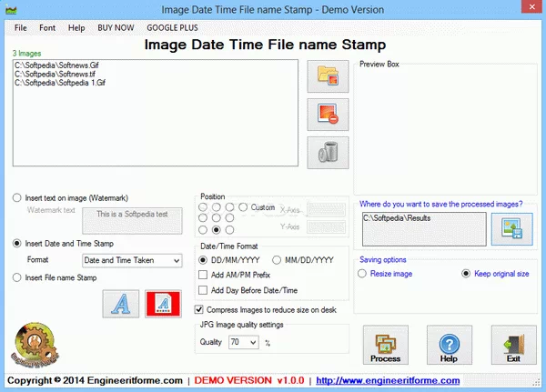
Task: Click the trash bin clear list icon
Action: [x=328, y=153]
